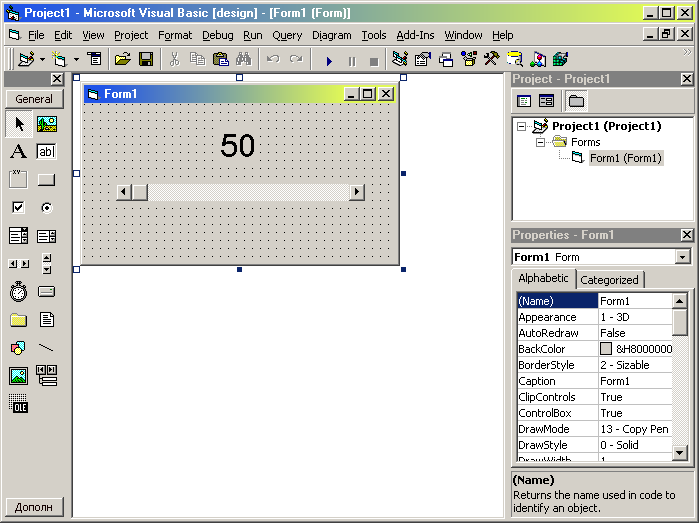Open Object Browser toolbar icon

click(469, 59)
